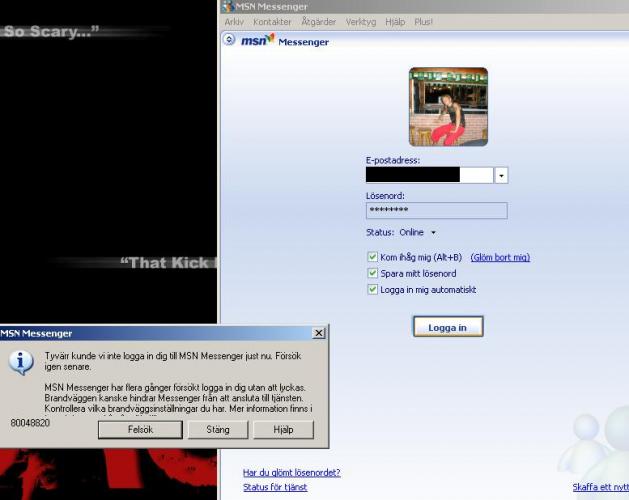The height and width of the screenshot is (500, 629).
Task: Click into the E-postadress field
Action: pyautogui.click(x=429, y=175)
